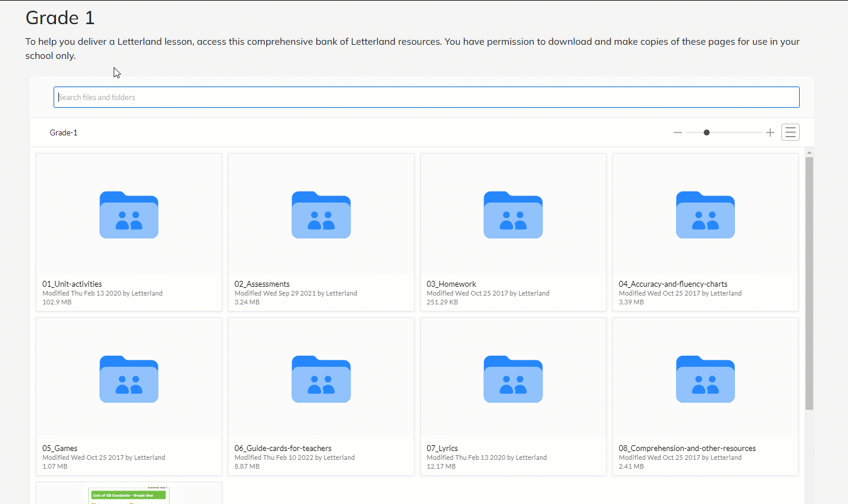Click 'Modified Thu Feb 10 2022 by Letterland'

(294, 457)
